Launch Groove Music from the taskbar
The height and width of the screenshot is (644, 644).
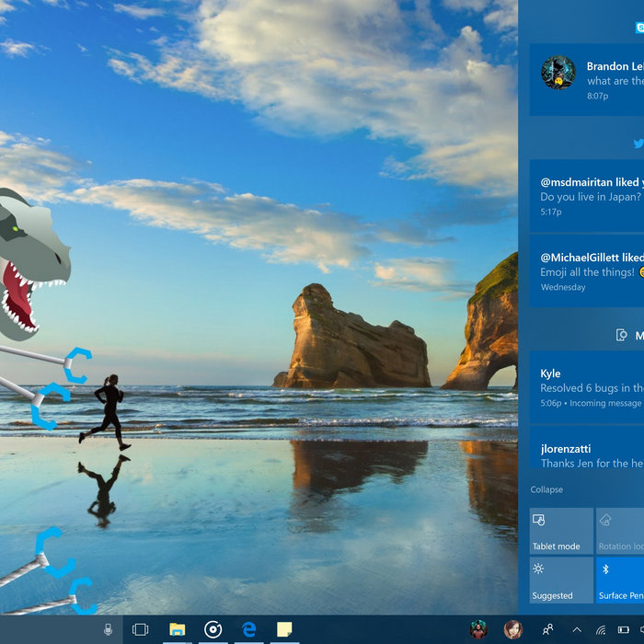point(213,630)
